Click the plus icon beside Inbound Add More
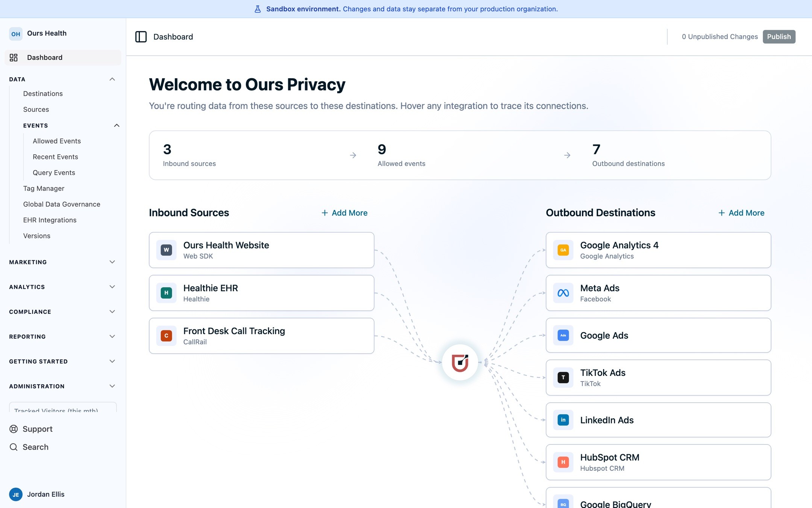 (325, 213)
